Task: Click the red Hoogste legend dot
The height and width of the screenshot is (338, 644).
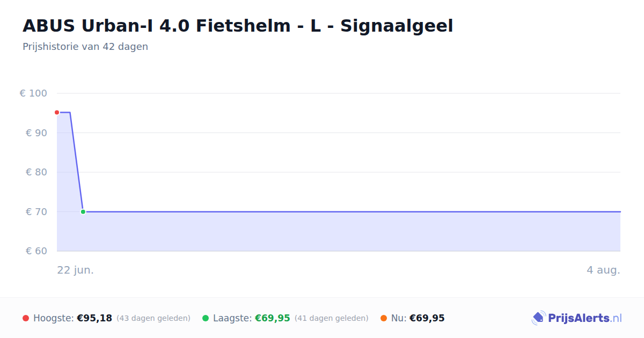Action: coord(26,318)
